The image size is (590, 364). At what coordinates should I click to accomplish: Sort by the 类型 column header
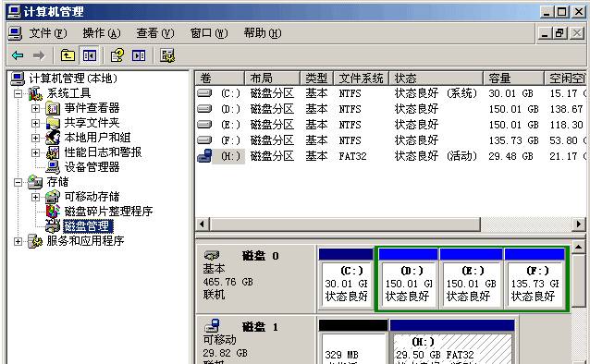317,79
